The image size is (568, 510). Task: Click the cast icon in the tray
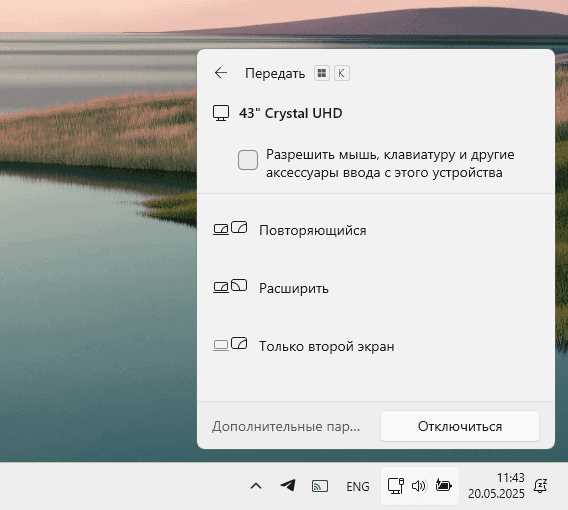click(320, 486)
